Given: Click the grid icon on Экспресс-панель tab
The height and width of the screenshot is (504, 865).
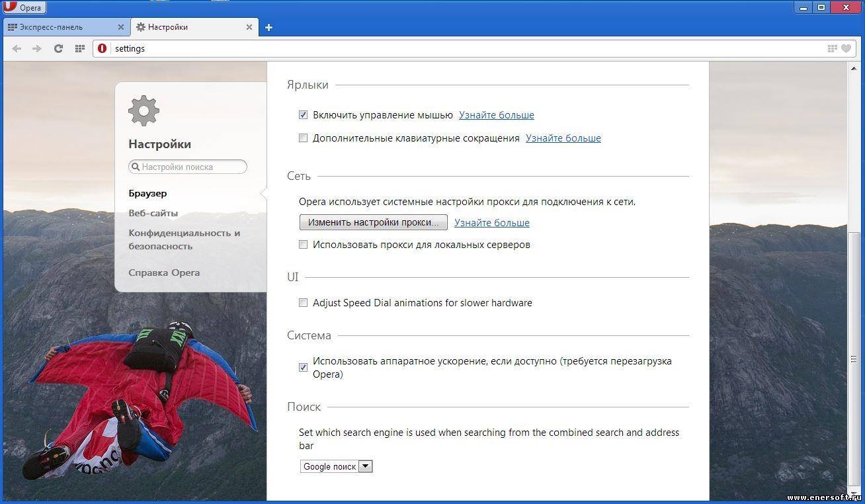Looking at the screenshot, I should (12, 27).
